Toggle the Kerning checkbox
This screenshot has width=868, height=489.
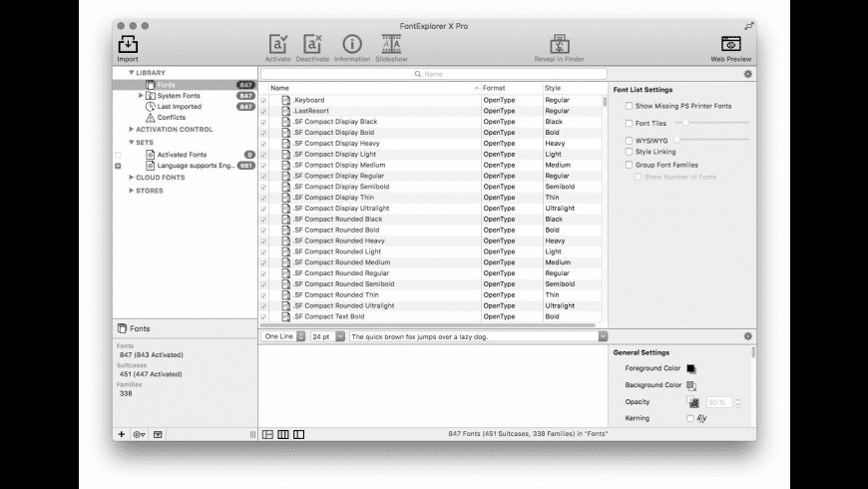pyautogui.click(x=690, y=419)
